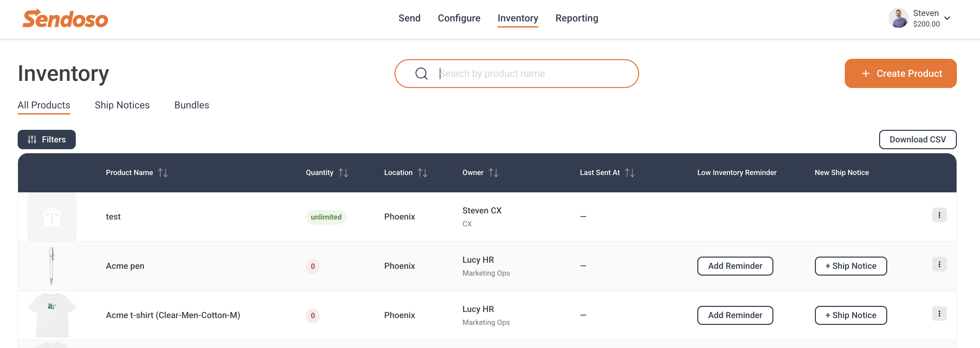Click 'Phoenix' location in test row
The image size is (980, 348).
click(399, 217)
